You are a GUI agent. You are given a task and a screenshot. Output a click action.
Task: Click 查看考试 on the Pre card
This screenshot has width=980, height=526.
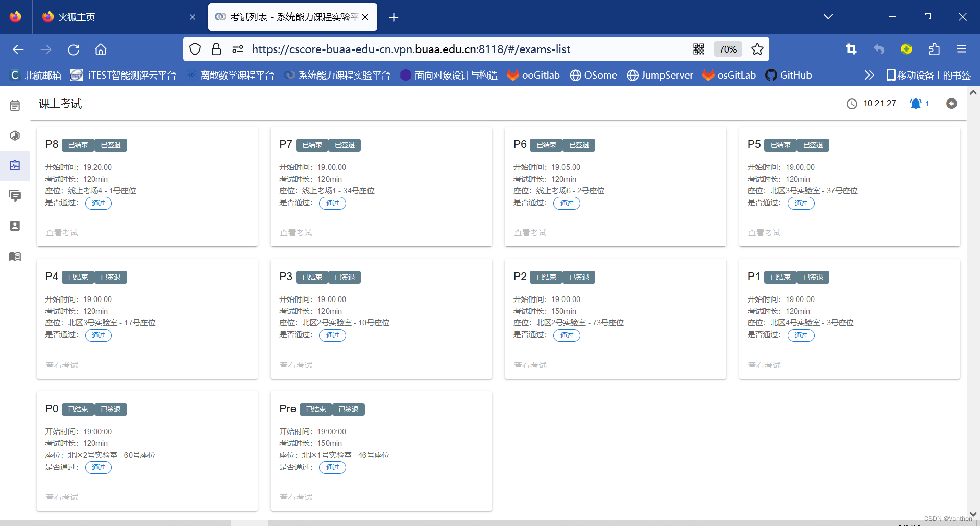pyautogui.click(x=296, y=497)
